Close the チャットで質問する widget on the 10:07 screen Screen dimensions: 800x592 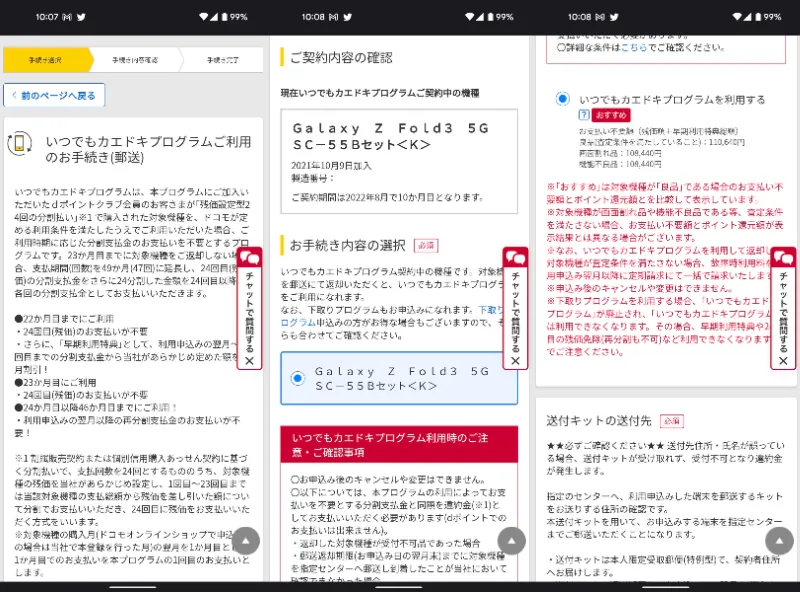point(249,361)
